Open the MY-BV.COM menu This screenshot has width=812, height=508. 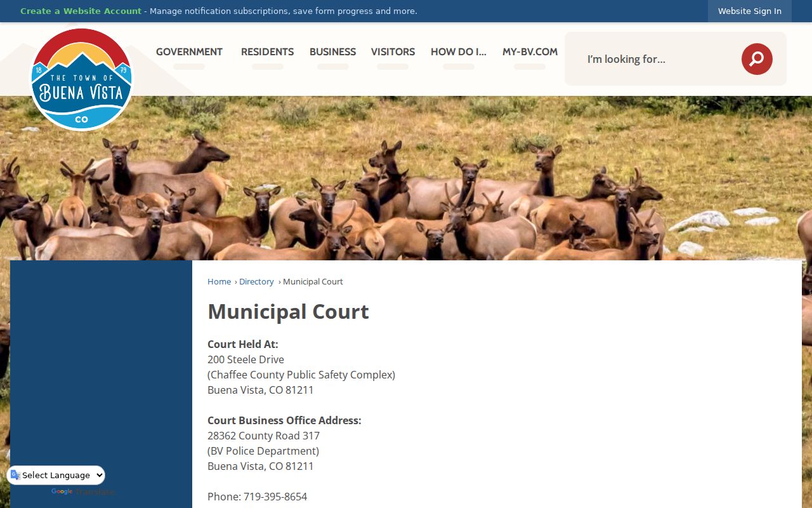pyautogui.click(x=530, y=52)
